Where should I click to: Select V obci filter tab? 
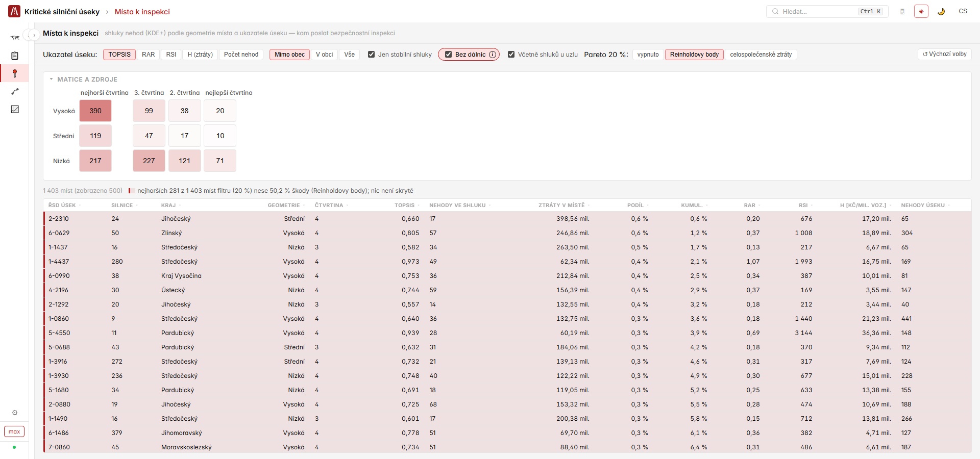pyautogui.click(x=324, y=55)
